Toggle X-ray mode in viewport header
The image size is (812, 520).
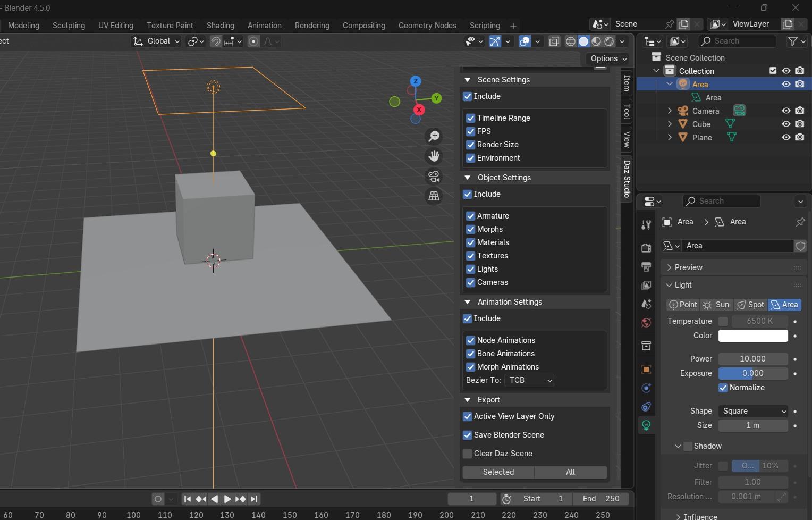pos(554,41)
